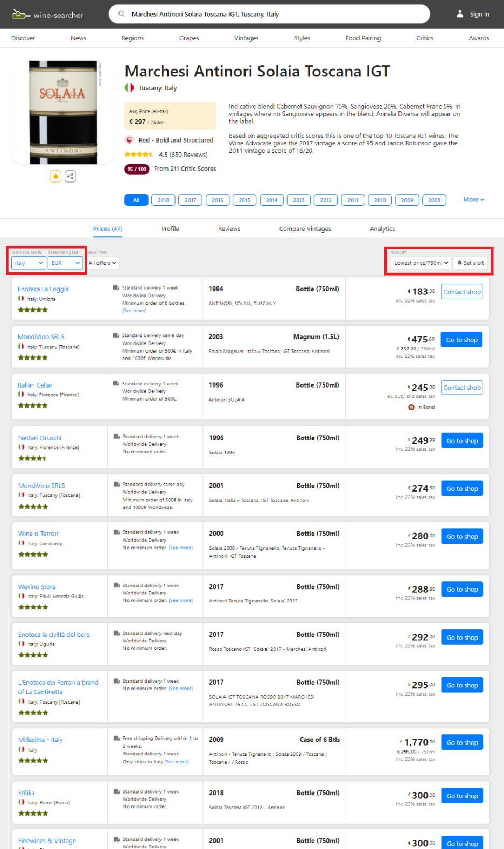Select the 2018 vintage filter
This screenshot has height=849, width=504.
point(163,200)
